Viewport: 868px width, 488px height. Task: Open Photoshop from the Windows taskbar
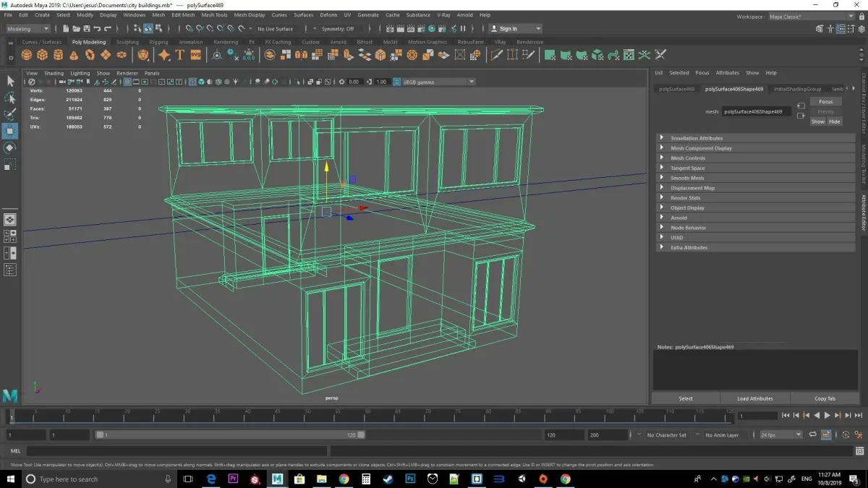click(x=410, y=479)
